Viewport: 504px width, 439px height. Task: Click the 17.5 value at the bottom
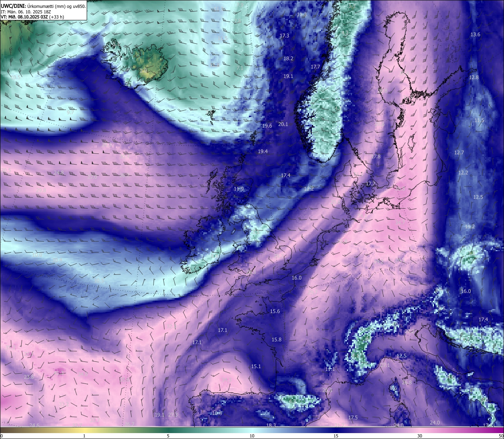click(x=353, y=417)
